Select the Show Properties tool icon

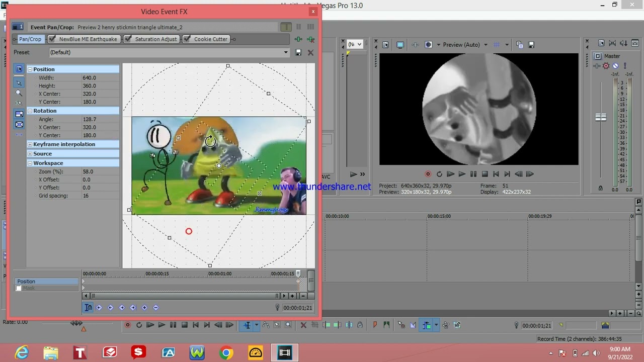[x=19, y=69]
